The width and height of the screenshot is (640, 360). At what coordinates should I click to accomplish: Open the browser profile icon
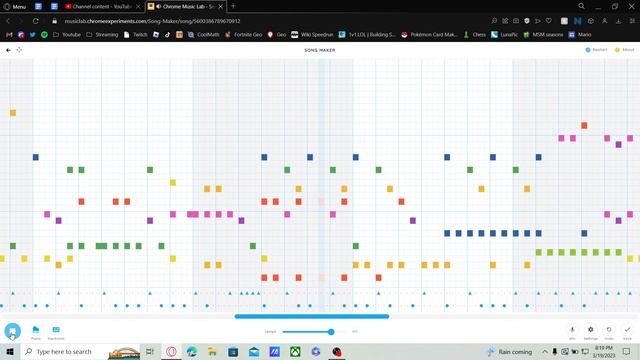pos(604,21)
